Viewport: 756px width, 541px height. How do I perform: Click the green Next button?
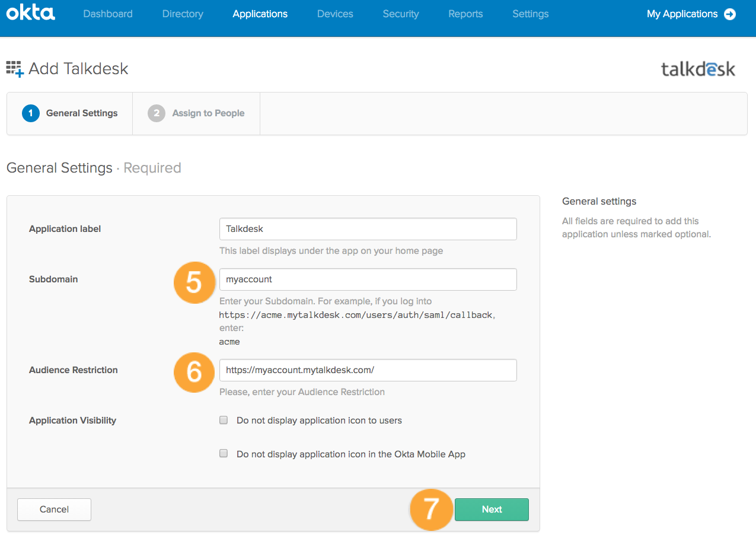[492, 510]
